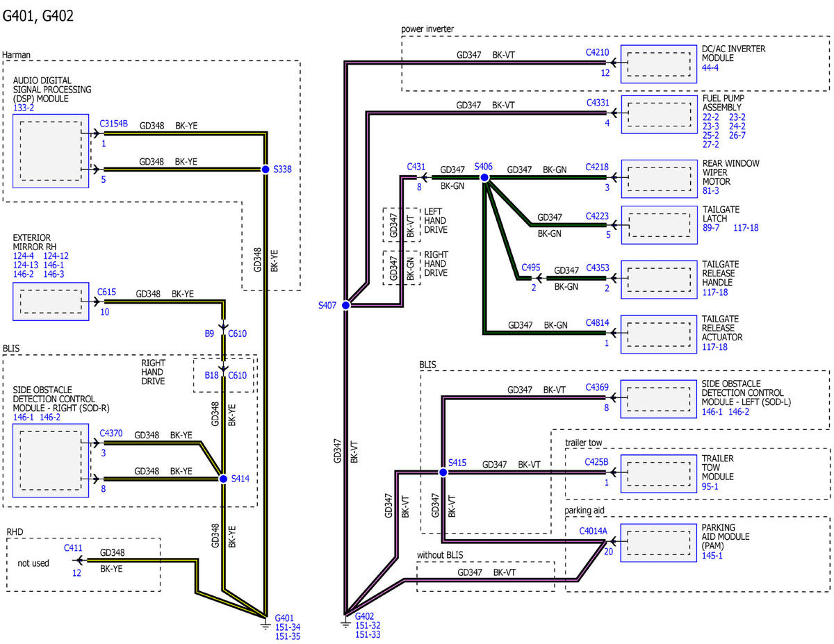
Task: Open page reference 95-1 for trailer tow module
Action: 711,486
